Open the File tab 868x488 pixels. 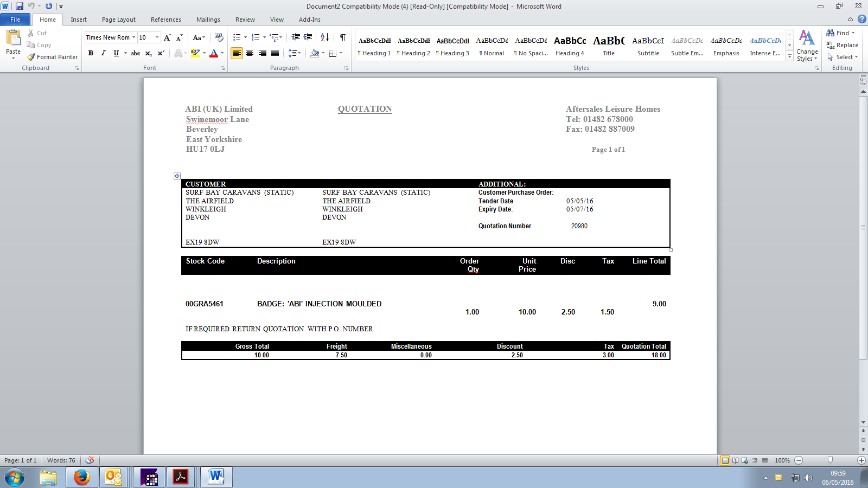click(x=15, y=20)
